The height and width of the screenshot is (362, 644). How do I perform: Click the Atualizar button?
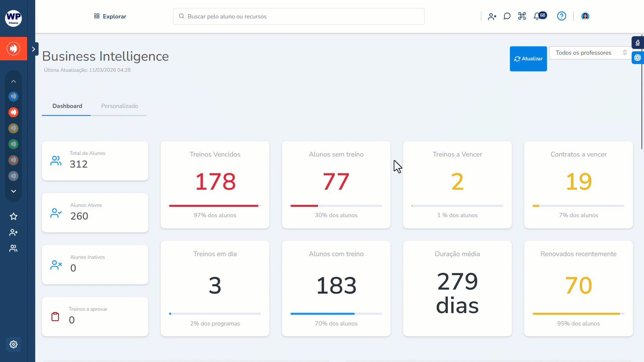tap(528, 59)
